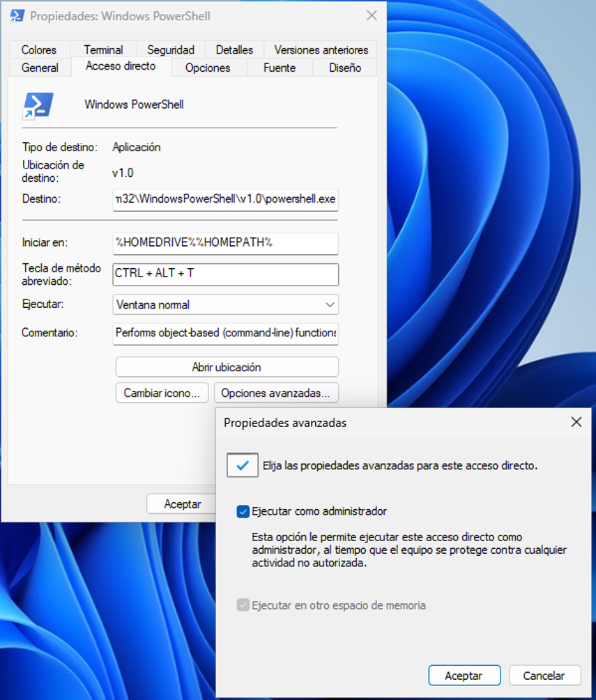Click Aceptar in the PowerShell properties window

pos(182,504)
